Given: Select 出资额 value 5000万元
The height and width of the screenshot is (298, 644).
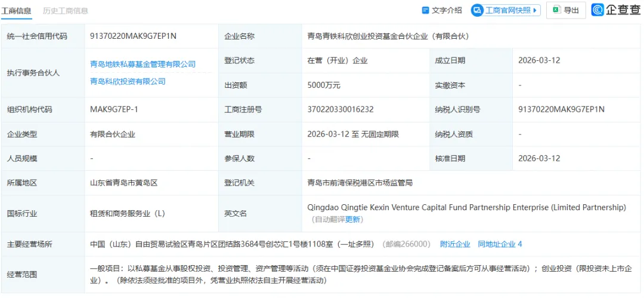Looking at the screenshot, I should tap(324, 85).
